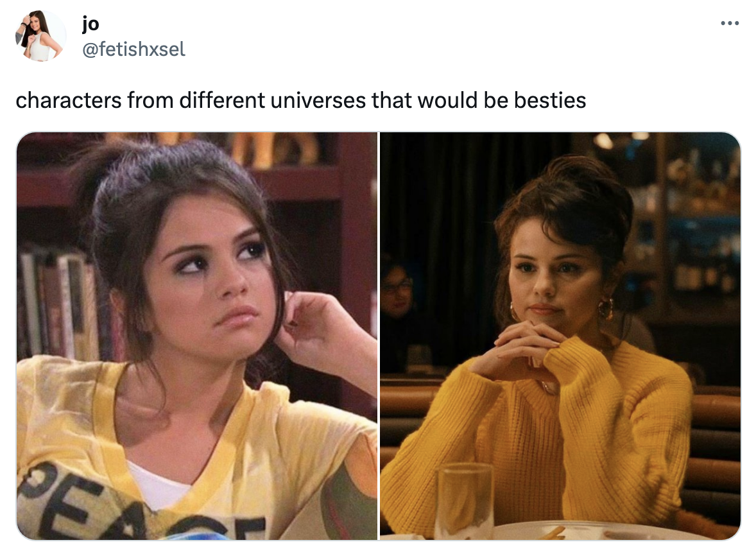Click the gold hoop earring in right photo
The image size is (756, 556).
pos(606,309)
